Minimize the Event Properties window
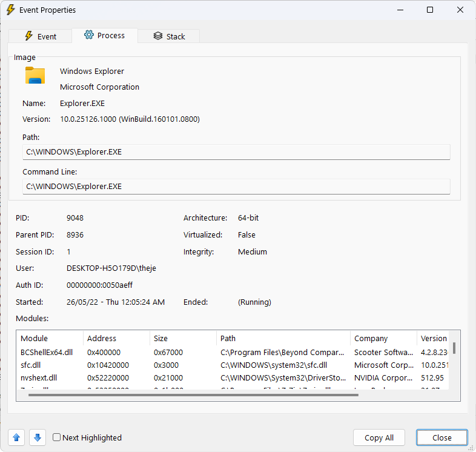Image resolution: width=476 pixels, height=452 pixels. click(400, 10)
